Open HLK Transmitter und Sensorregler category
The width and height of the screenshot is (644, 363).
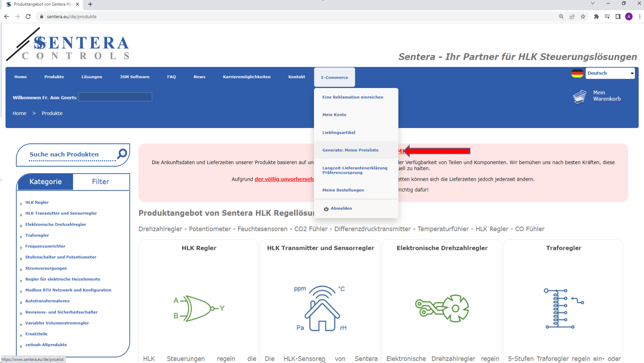click(61, 213)
